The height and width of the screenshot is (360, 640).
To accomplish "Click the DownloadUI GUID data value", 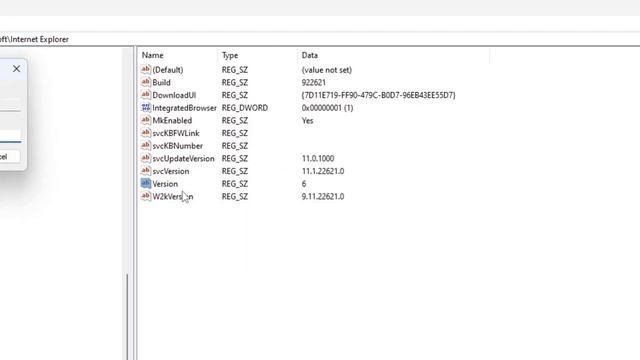I will point(378,95).
